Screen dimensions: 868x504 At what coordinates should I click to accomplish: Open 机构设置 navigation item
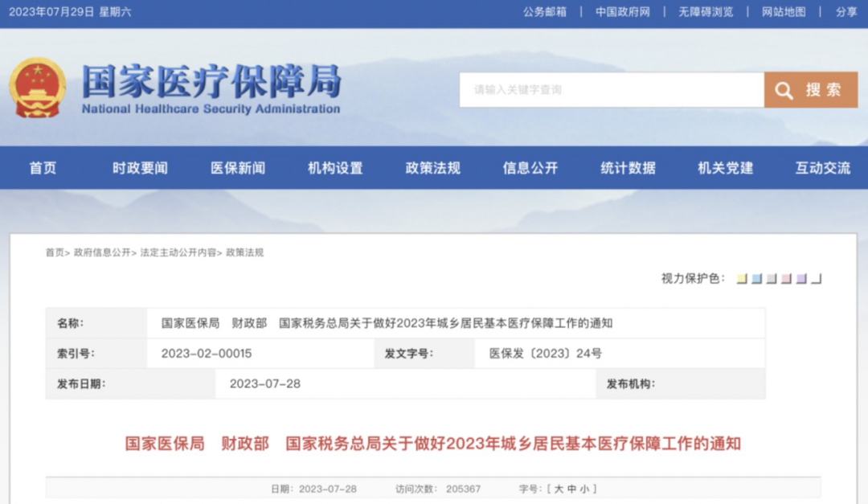335,168
